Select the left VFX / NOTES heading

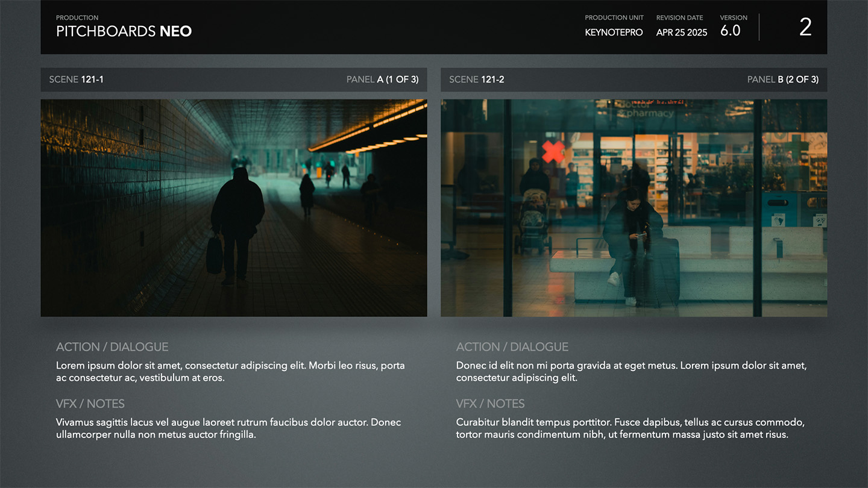click(x=90, y=404)
